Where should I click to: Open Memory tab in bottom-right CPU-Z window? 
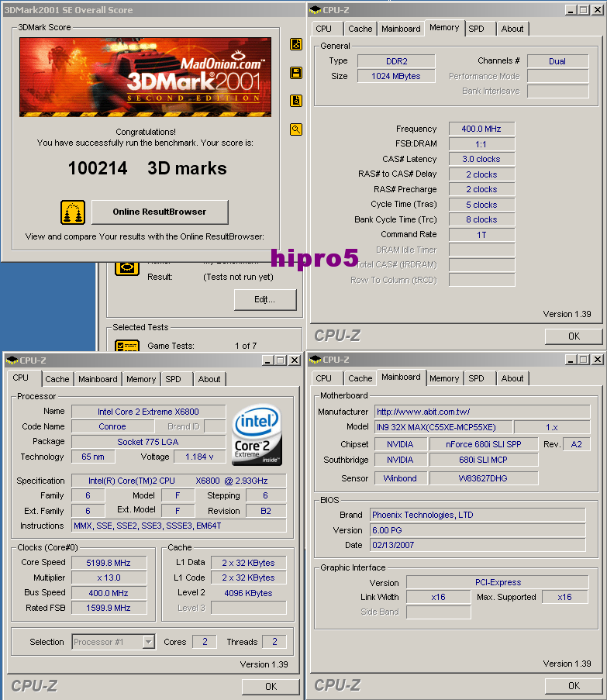point(444,378)
